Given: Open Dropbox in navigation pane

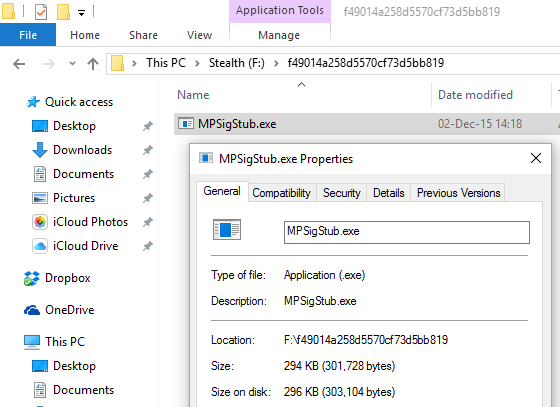Looking at the screenshot, I should pyautogui.click(x=68, y=278).
